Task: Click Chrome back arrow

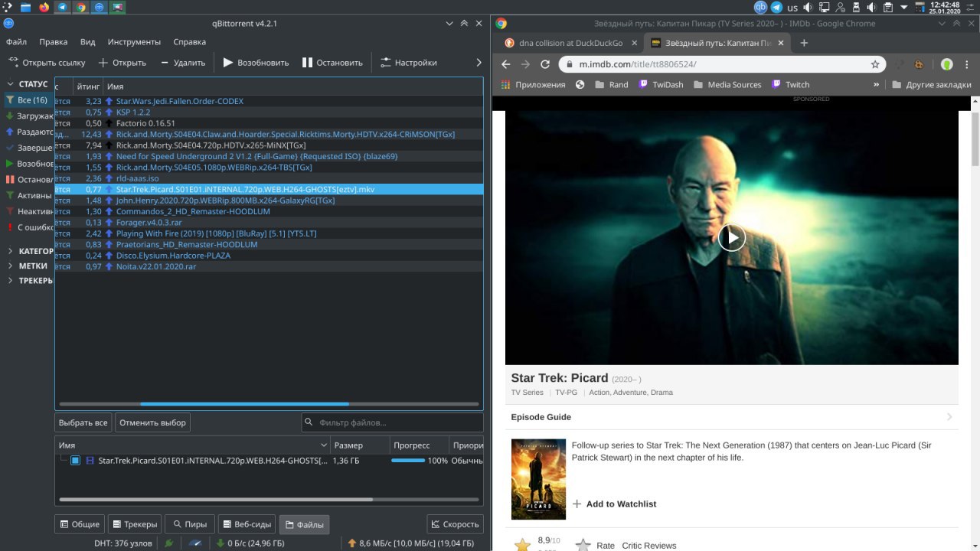Action: [505, 64]
